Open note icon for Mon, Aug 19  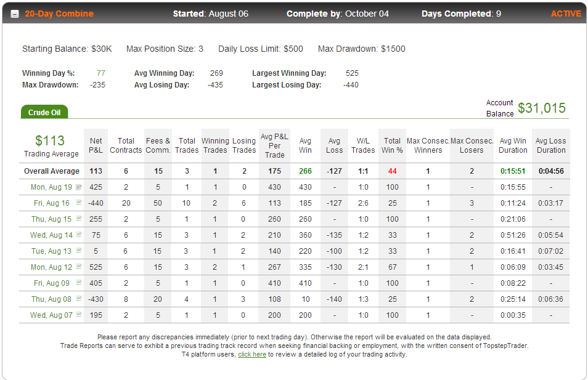[79, 187]
